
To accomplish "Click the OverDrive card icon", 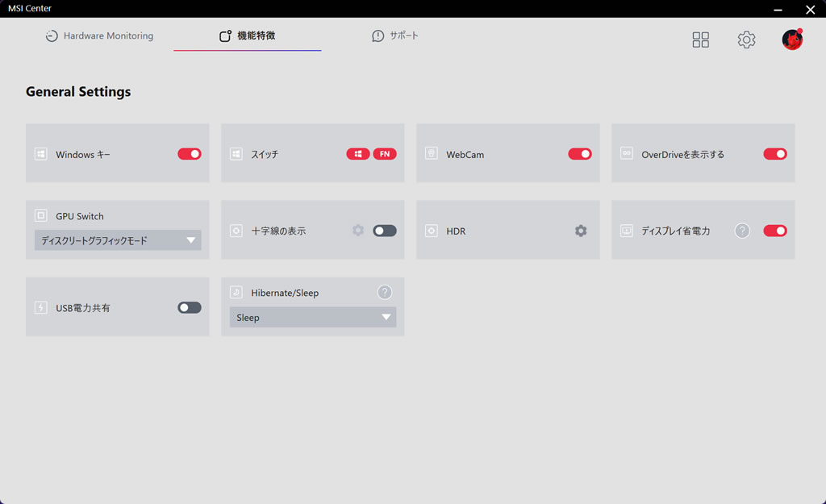I will point(626,153).
